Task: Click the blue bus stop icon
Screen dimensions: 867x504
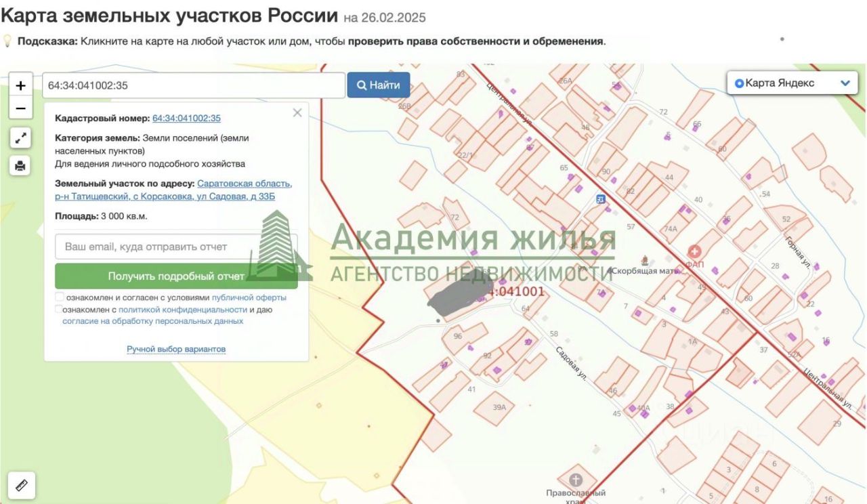Action: pyautogui.click(x=601, y=199)
